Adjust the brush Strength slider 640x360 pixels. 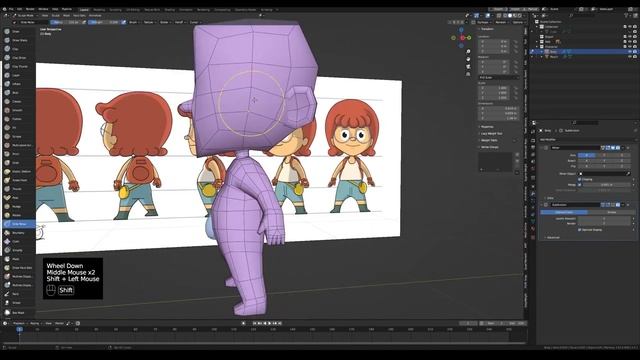(x=104, y=22)
